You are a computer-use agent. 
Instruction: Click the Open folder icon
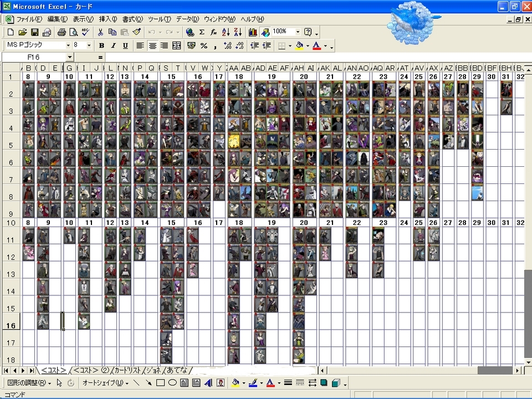(22, 32)
